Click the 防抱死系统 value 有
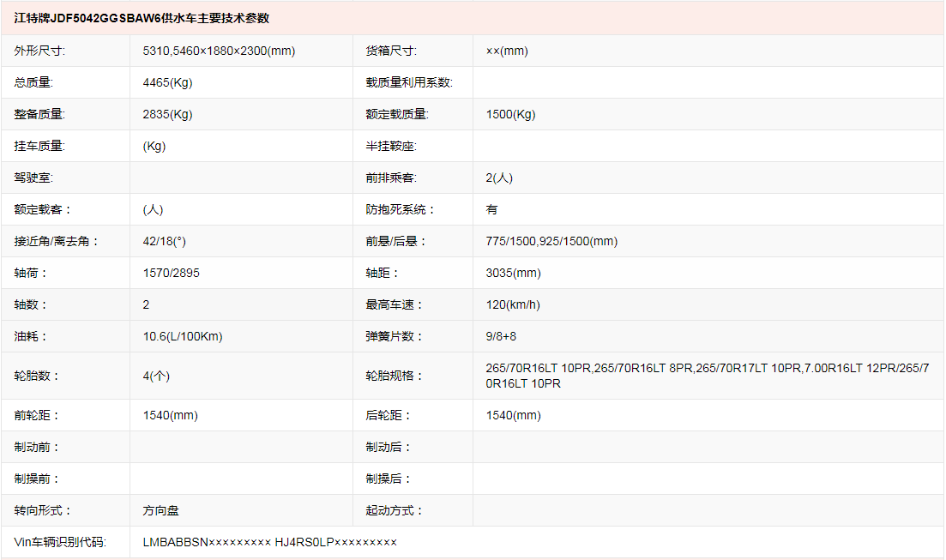The height and width of the screenshot is (560, 946). (491, 209)
